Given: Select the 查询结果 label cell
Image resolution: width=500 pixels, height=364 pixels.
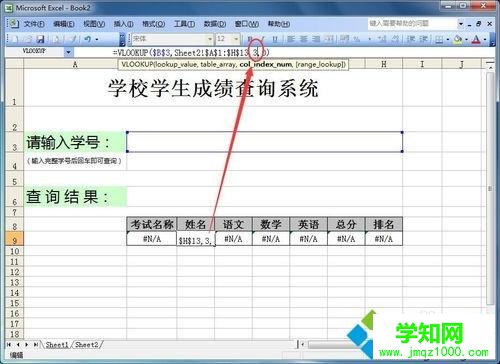Looking at the screenshot, I should pos(75,197).
